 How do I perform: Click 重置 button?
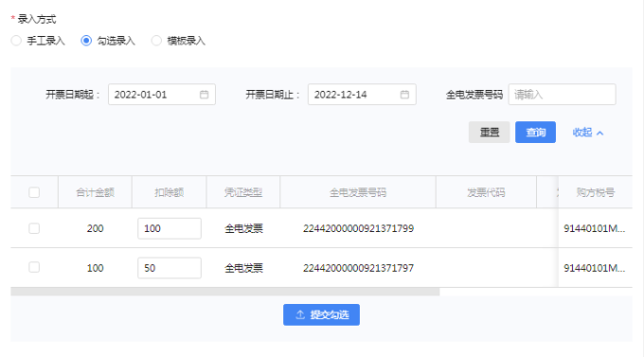tap(490, 133)
